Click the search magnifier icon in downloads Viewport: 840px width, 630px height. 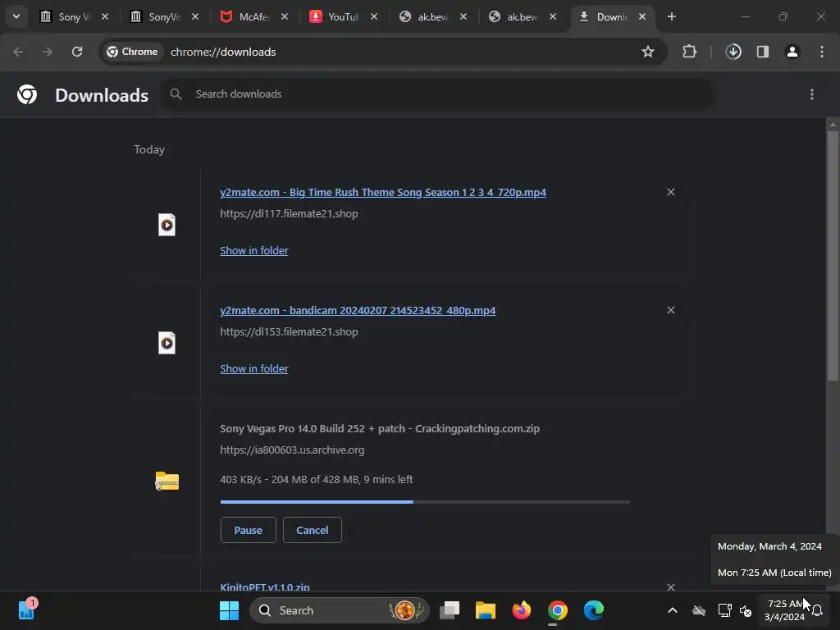point(176,94)
